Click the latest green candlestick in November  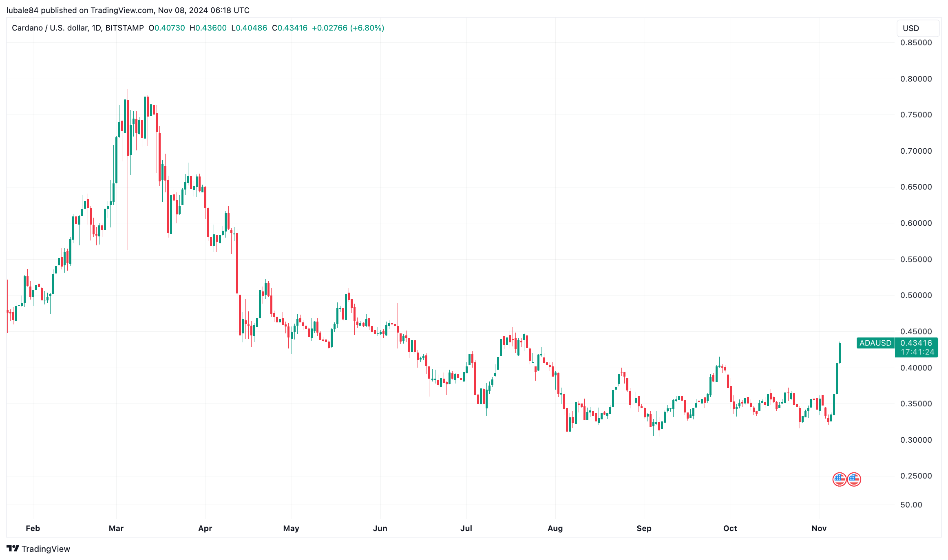[840, 353]
